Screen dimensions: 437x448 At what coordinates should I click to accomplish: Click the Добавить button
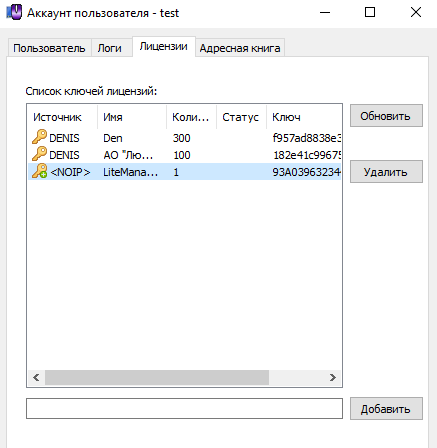click(x=386, y=408)
